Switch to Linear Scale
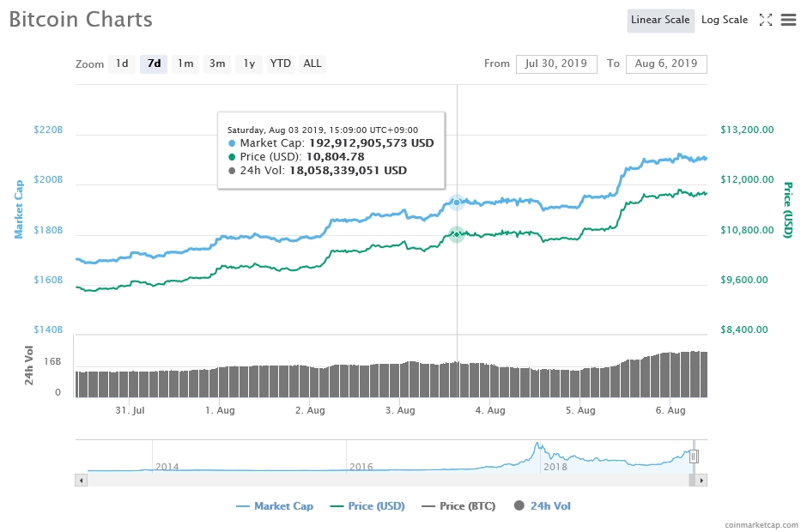Screen dimensions: 807x532 [660, 21]
